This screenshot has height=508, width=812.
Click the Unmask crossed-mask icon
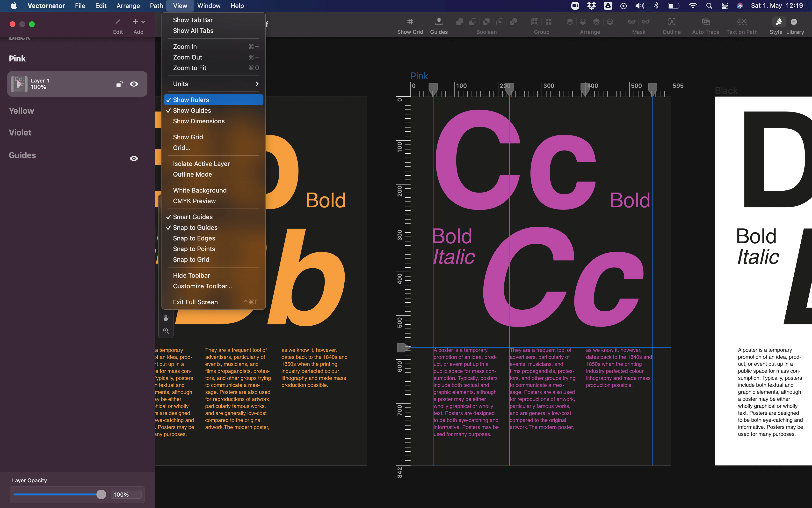click(645, 22)
